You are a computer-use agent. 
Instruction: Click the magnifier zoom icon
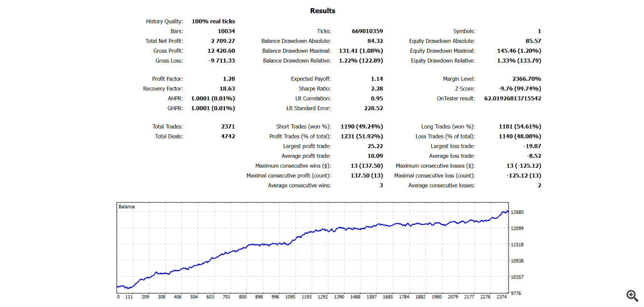click(632, 295)
